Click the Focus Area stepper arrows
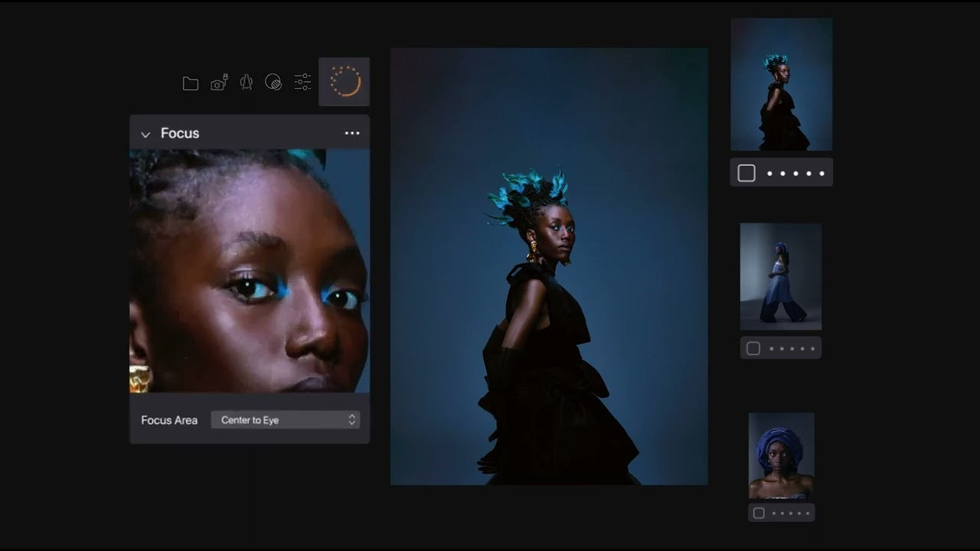This screenshot has width=980, height=551. point(351,419)
